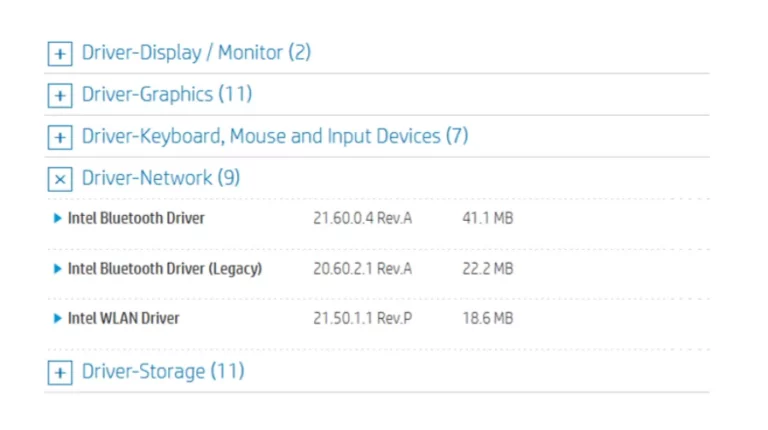Open Driver-Storage (11) heading
768x430 pixels.
click(163, 371)
